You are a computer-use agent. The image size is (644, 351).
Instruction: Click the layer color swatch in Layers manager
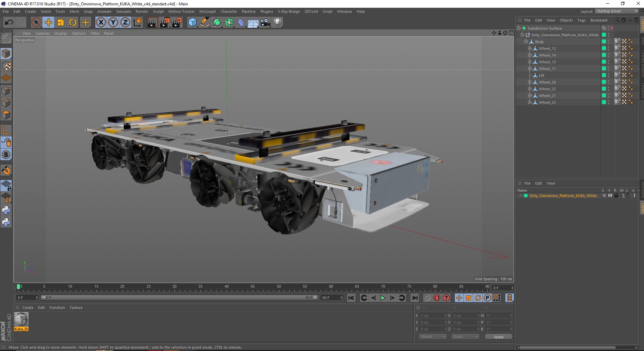click(526, 196)
